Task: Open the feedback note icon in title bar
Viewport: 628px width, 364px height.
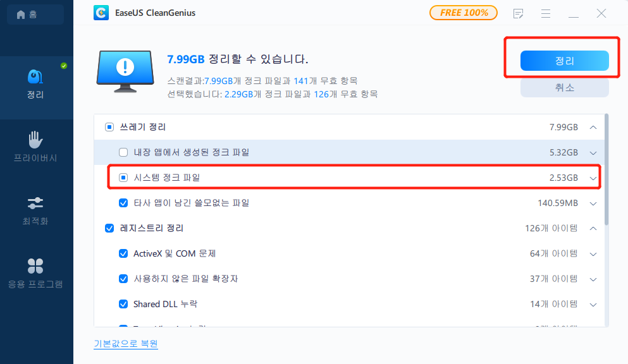Action: (518, 14)
